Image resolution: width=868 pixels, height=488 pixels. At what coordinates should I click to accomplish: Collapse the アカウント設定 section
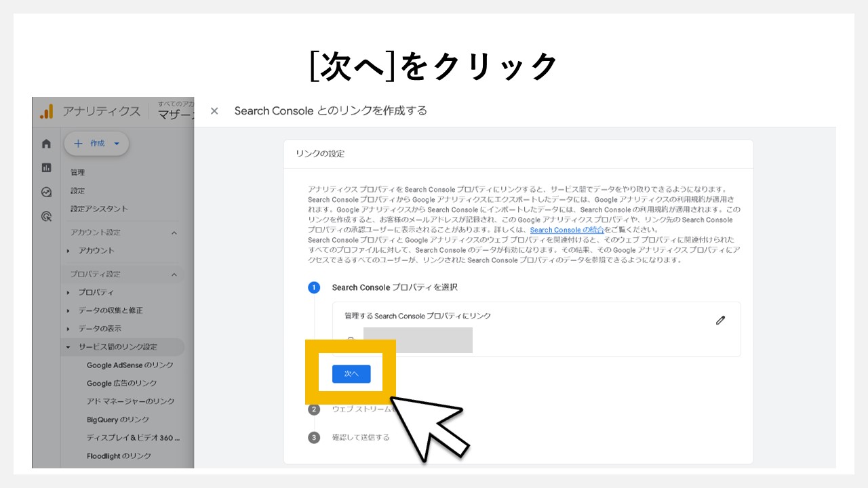[x=174, y=232]
